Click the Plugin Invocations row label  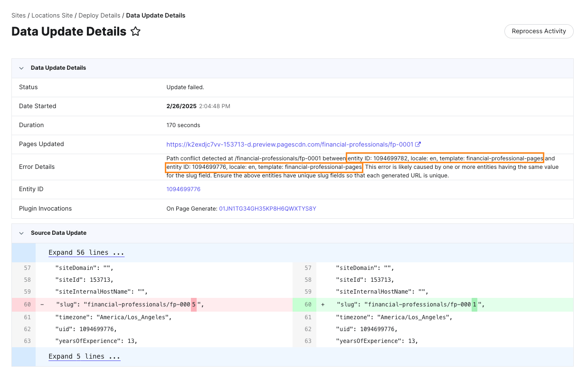pyautogui.click(x=46, y=209)
